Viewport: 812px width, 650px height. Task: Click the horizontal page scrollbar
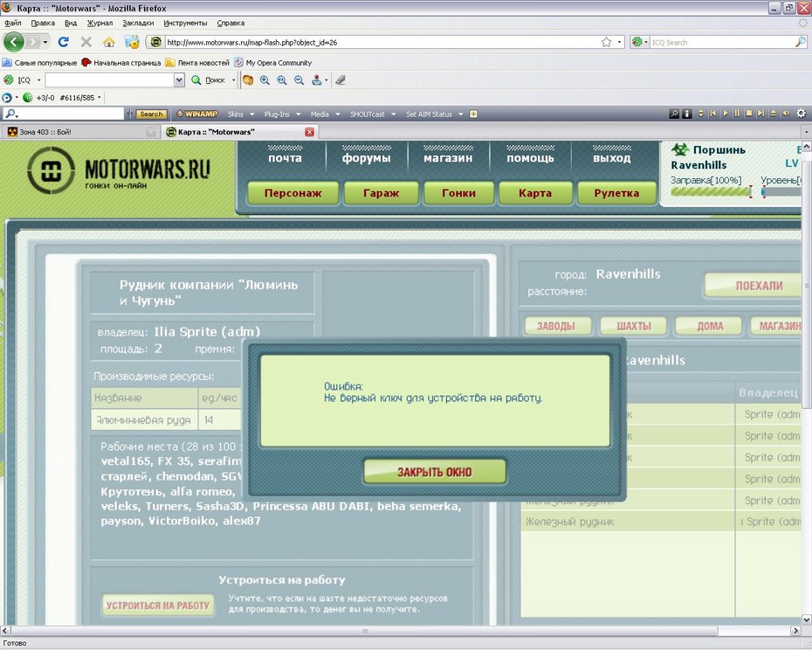coord(365,631)
